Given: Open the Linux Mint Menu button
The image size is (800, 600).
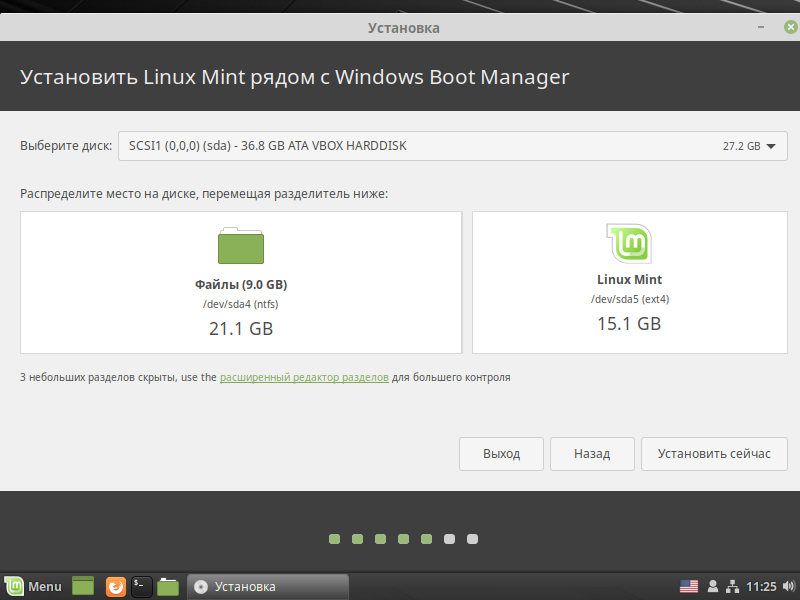Looking at the screenshot, I should pos(33,587).
